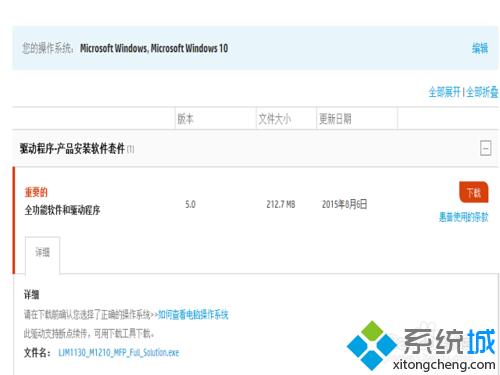
Task: Click the version value 5.0
Action: 190,204
